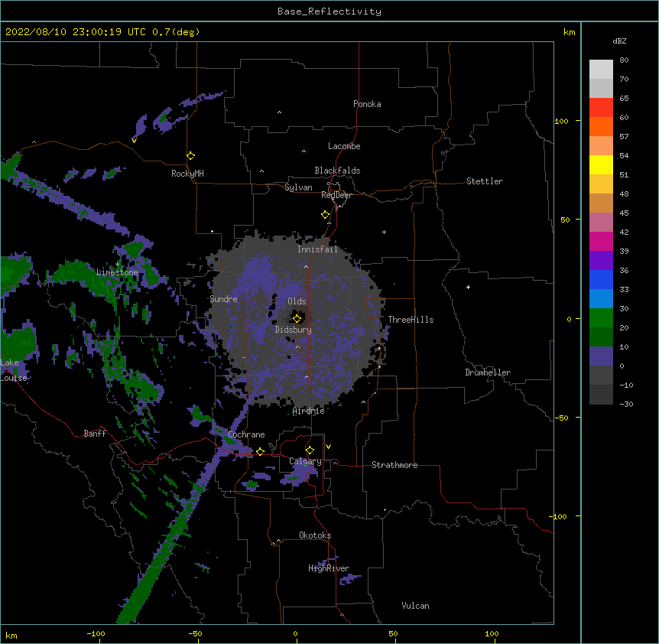Click the yellow diamond marker above Calgary label
The height and width of the screenshot is (644, 659).
310,450
